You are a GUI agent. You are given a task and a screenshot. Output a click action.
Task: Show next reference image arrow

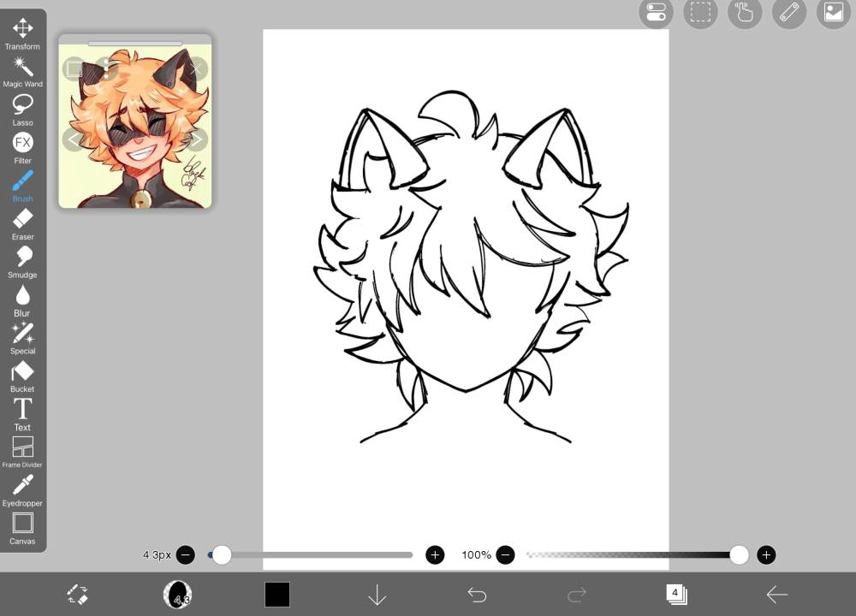tap(195, 139)
